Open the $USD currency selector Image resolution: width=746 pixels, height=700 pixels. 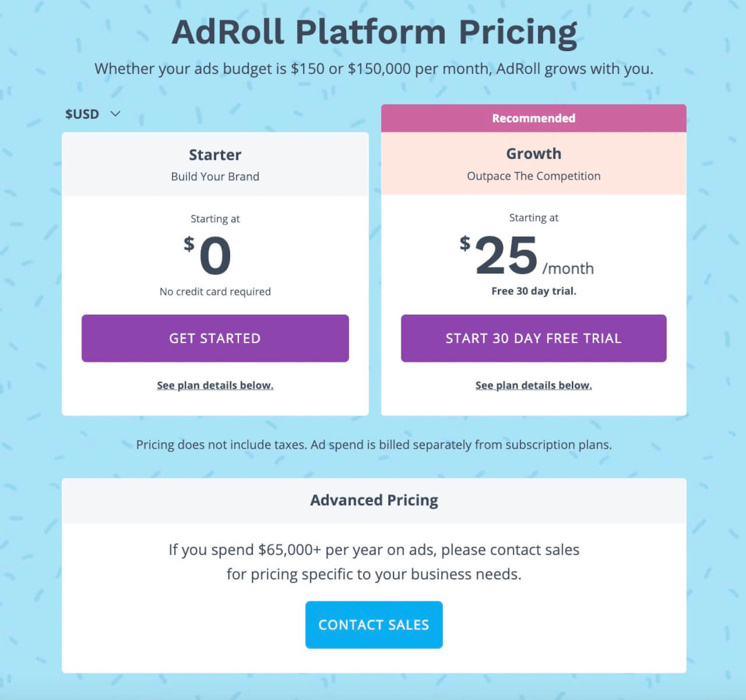[x=83, y=114]
